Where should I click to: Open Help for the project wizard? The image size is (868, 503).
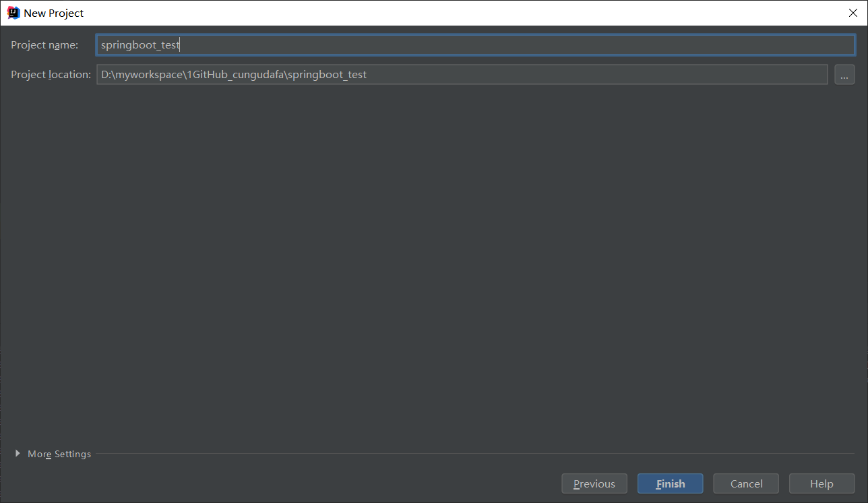click(x=821, y=483)
